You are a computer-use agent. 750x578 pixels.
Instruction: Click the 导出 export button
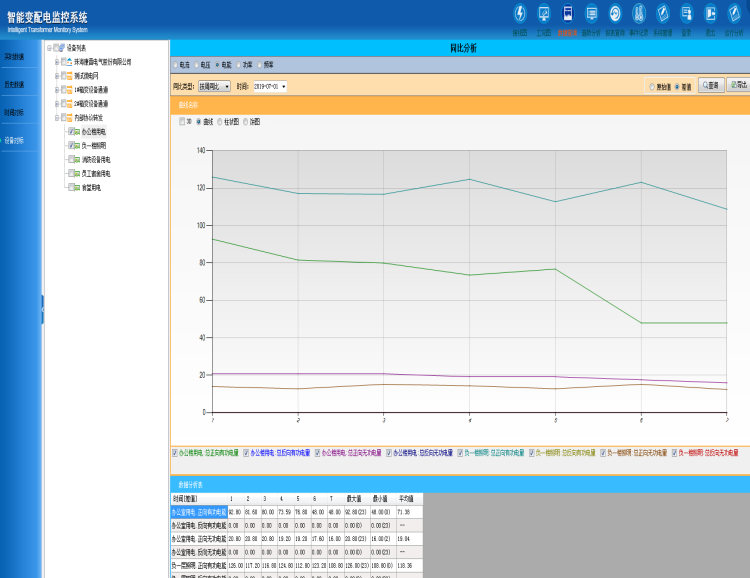(x=738, y=86)
